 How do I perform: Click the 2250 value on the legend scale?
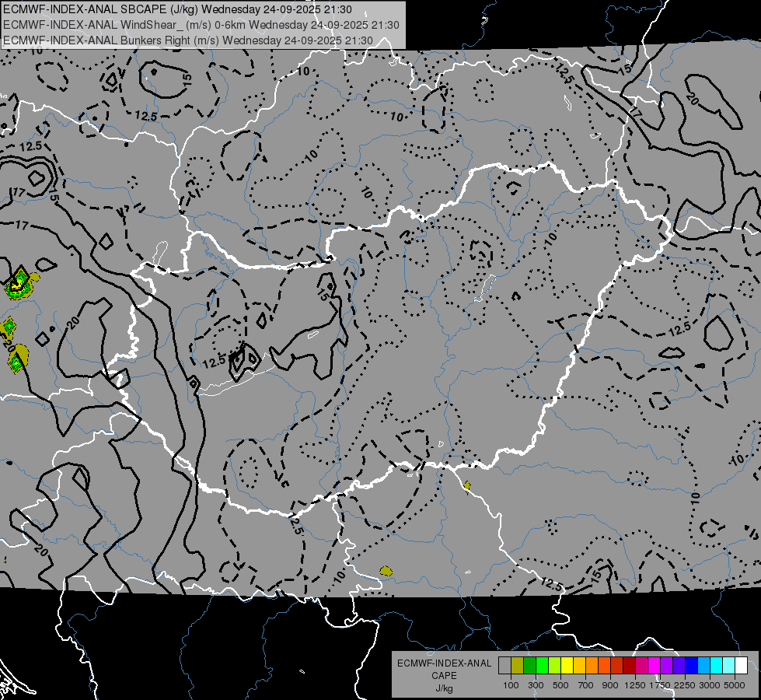tap(685, 685)
